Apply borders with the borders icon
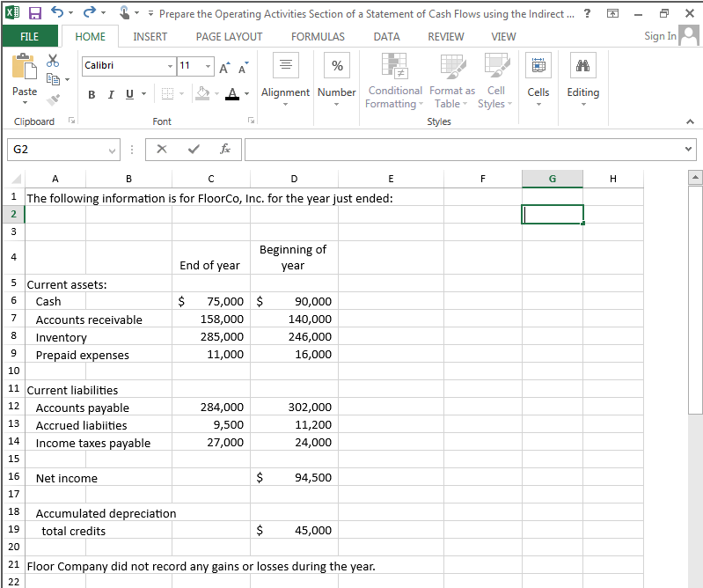This screenshot has height=588, width=703. pyautogui.click(x=167, y=93)
